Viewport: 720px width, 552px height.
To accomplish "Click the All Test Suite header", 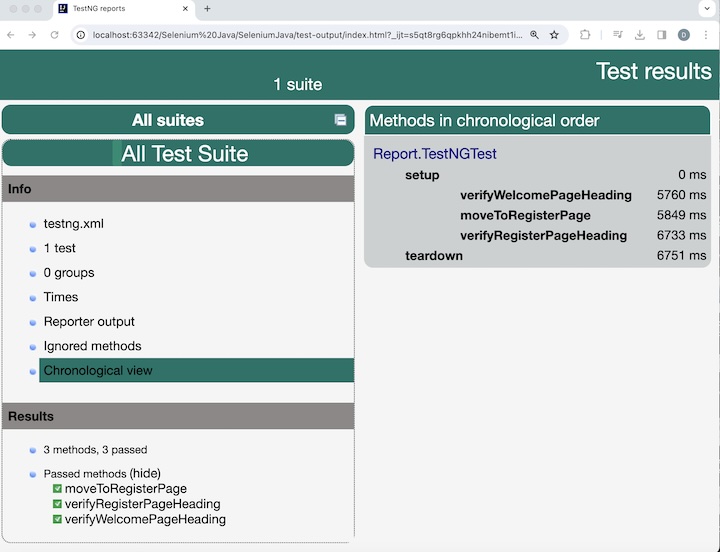I will pyautogui.click(x=178, y=153).
